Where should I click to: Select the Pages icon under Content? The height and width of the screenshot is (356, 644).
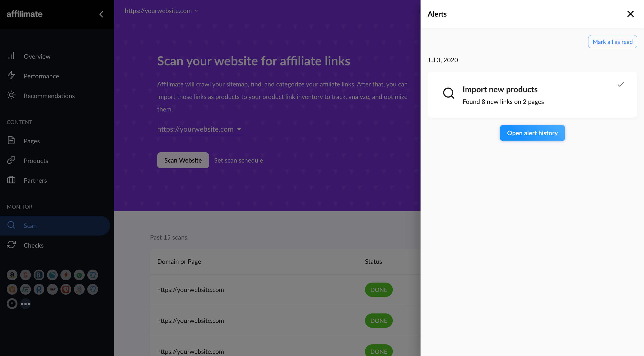click(11, 140)
